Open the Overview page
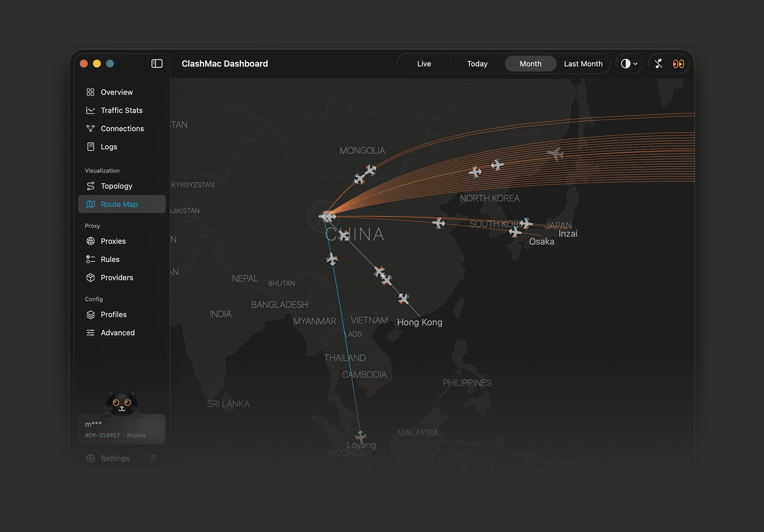 click(122, 92)
